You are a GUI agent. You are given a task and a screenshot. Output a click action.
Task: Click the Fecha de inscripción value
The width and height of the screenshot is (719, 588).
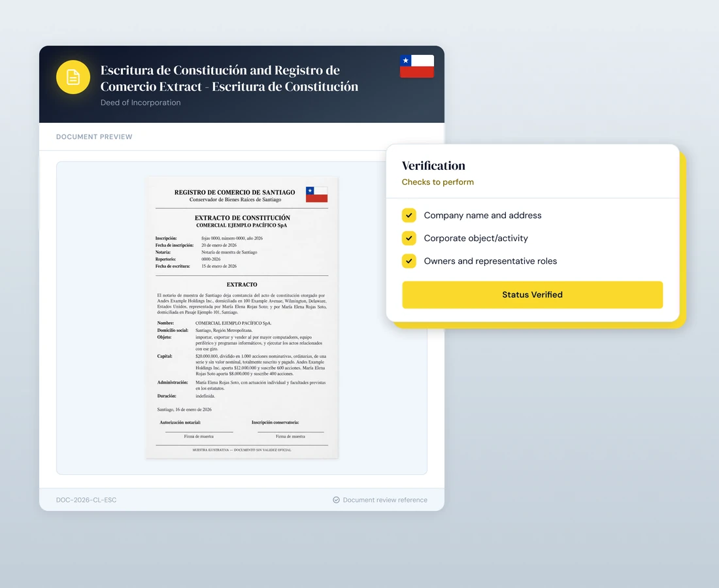[x=219, y=245]
